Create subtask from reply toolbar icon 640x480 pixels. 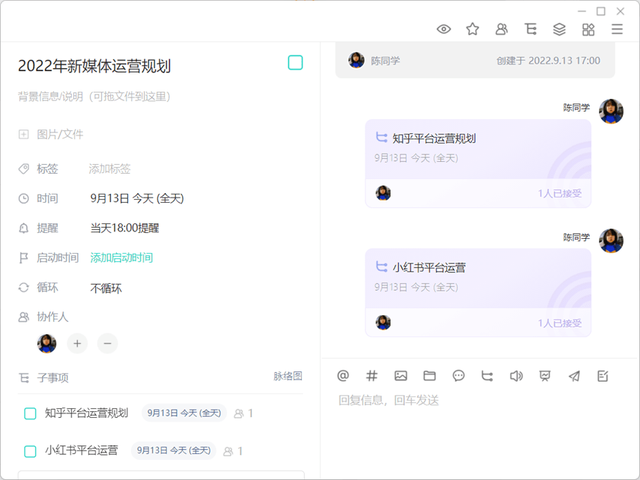coord(487,376)
